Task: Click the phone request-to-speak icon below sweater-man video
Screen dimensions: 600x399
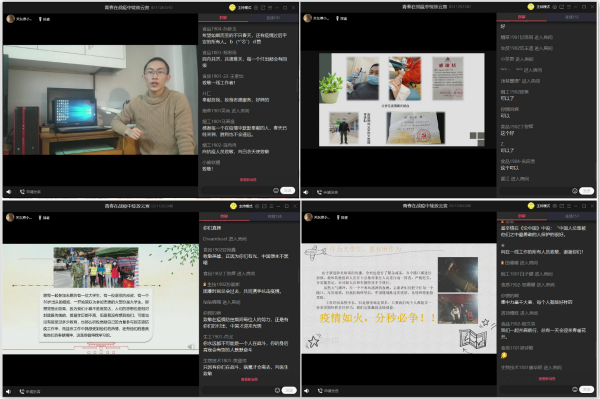Action: tap(22, 192)
